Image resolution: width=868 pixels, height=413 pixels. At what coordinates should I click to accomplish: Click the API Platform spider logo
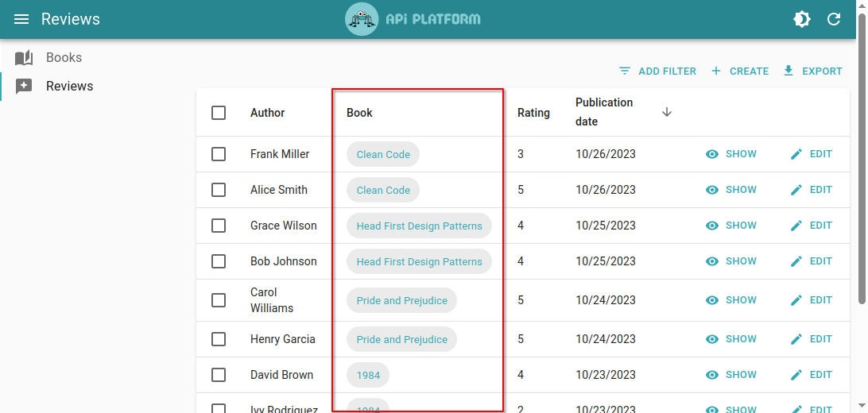click(x=362, y=19)
